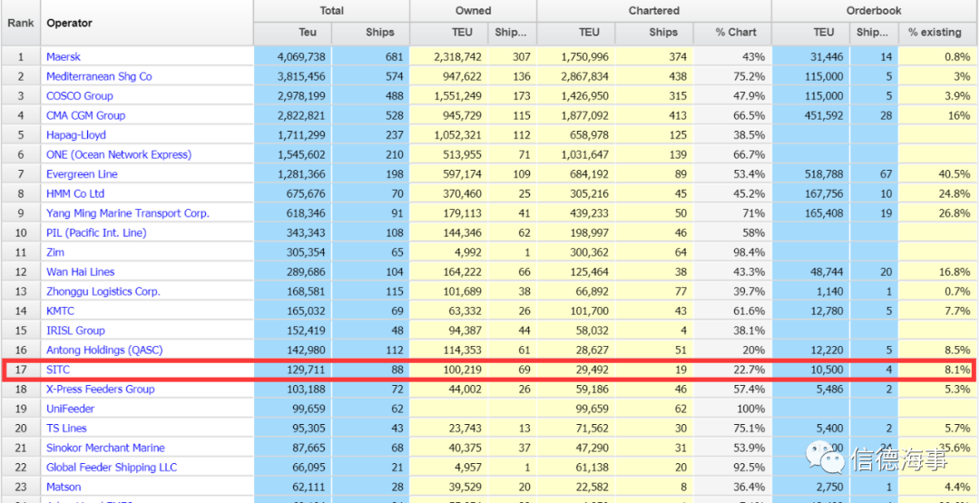Select HMM orderbook TEU 167,756
This screenshot has height=503, width=980.
(x=822, y=194)
